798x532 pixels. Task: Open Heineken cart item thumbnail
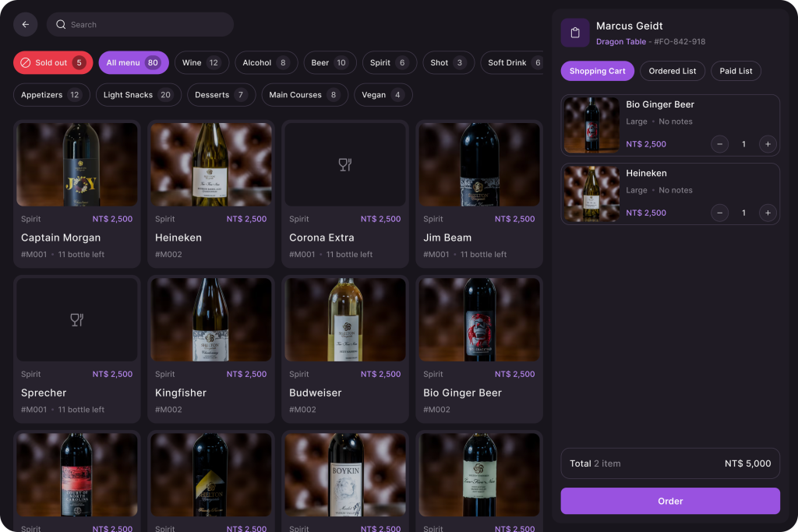tap(591, 194)
